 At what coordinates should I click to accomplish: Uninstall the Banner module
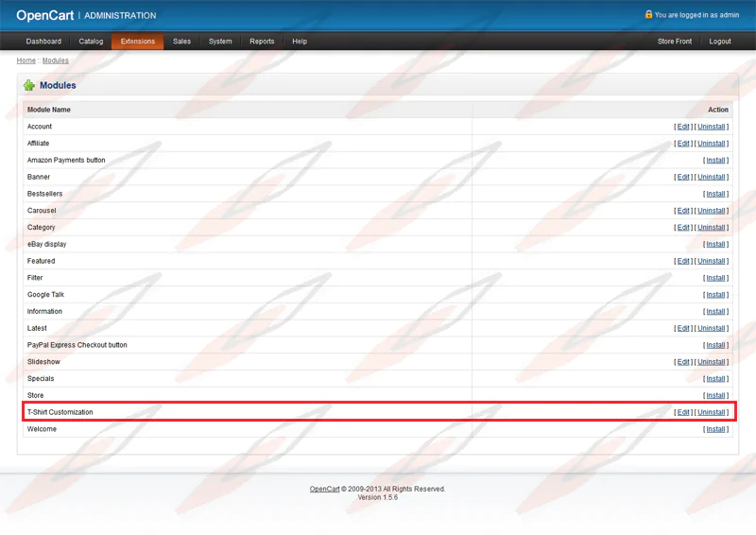tap(712, 177)
